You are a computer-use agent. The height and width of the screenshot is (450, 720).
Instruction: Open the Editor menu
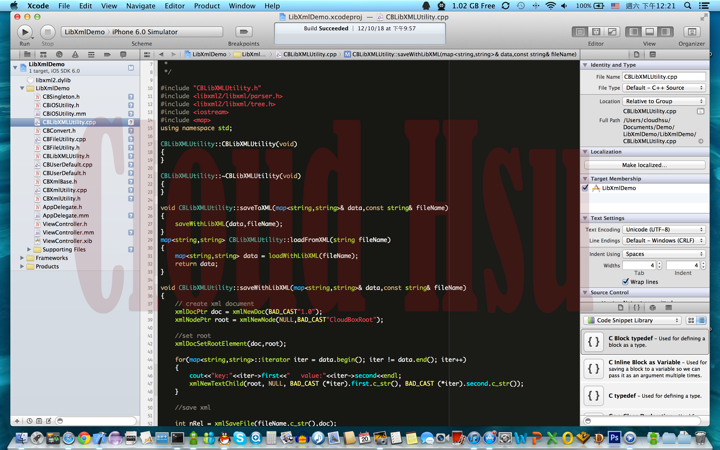point(174,6)
